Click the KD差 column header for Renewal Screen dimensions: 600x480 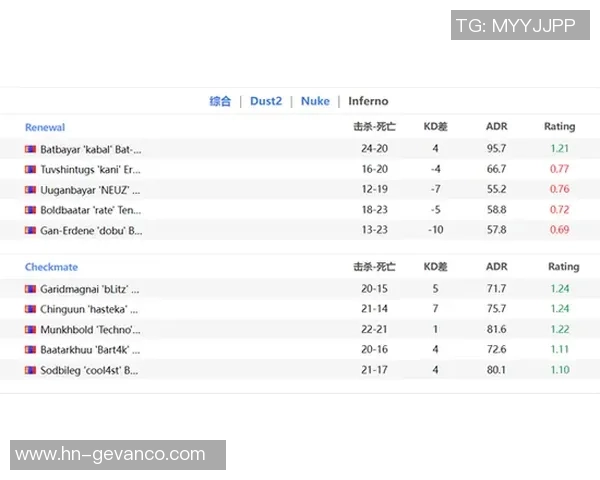click(x=435, y=127)
